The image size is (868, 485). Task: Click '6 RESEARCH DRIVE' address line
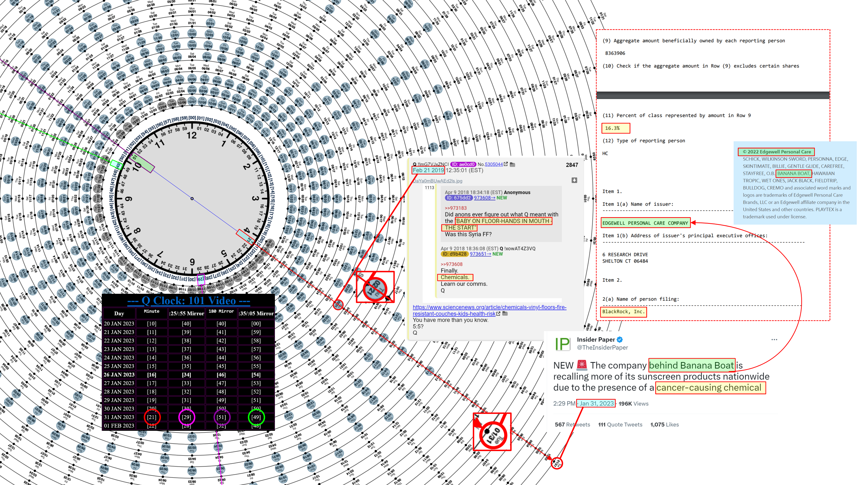point(625,255)
